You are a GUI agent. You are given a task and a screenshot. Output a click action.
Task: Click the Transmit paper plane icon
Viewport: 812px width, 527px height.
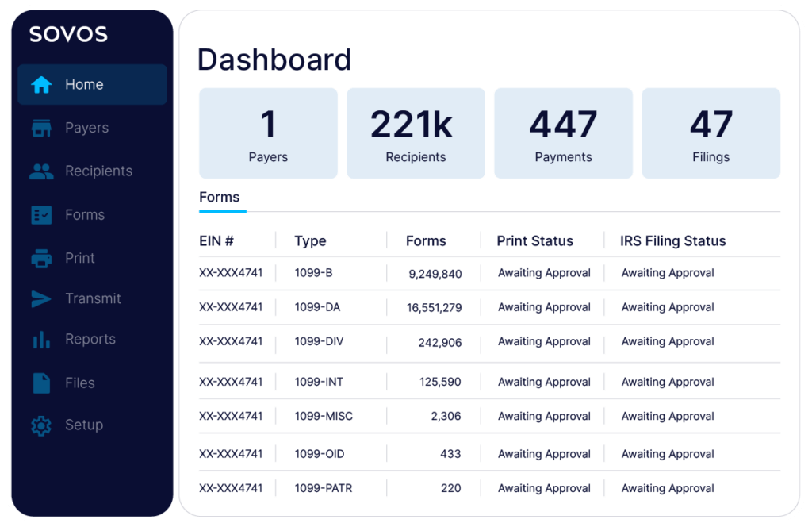(41, 299)
